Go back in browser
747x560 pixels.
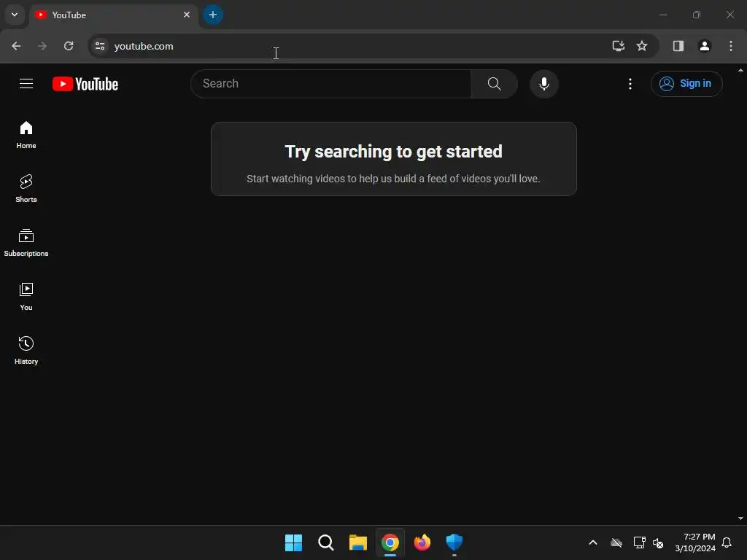tap(16, 46)
